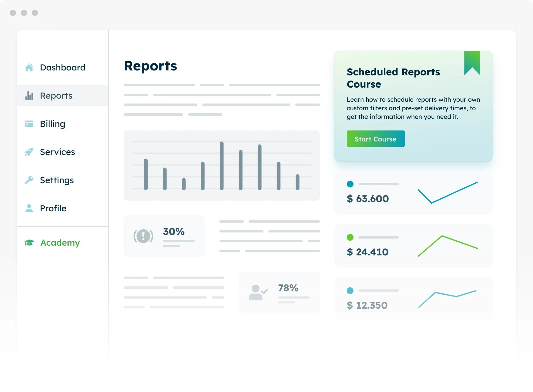Click the Billing credit card icon
This screenshot has width=533, height=392.
click(x=29, y=124)
